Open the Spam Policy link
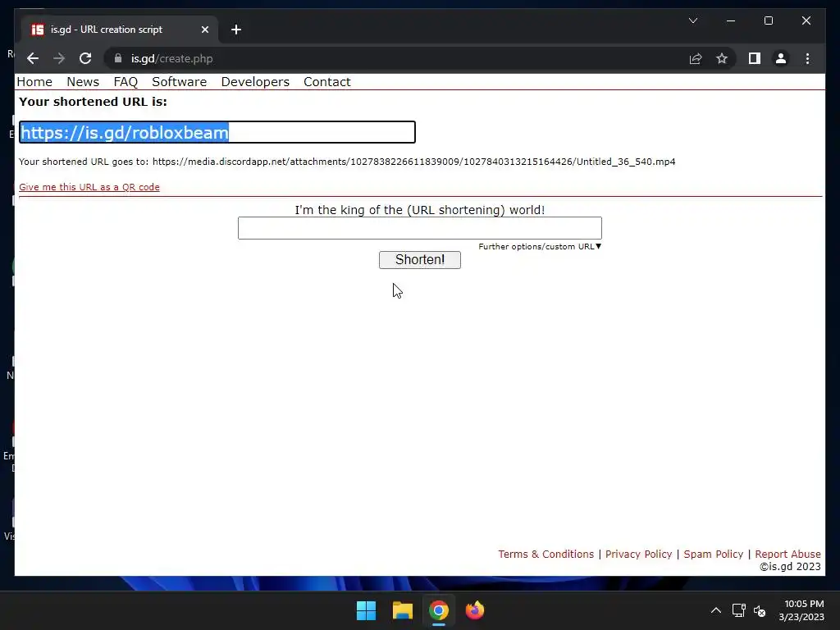The width and height of the screenshot is (840, 630). (x=713, y=554)
